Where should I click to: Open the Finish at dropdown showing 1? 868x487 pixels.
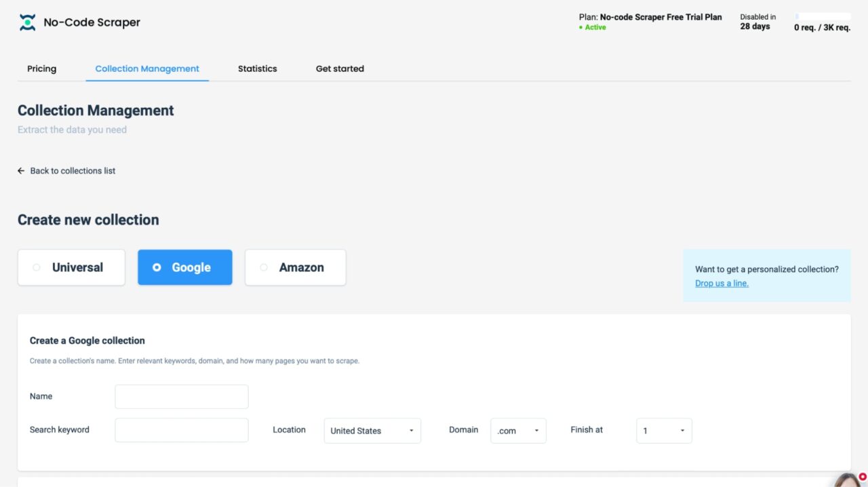tap(664, 431)
